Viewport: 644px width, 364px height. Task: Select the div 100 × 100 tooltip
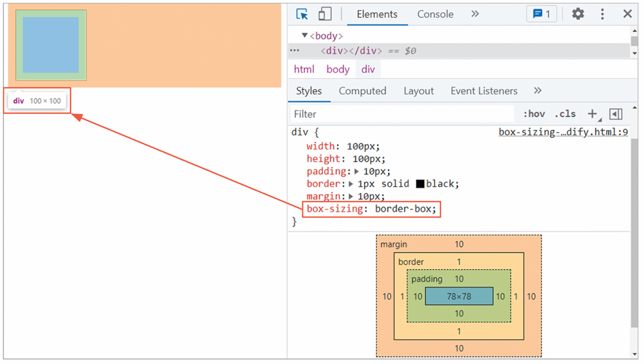(37, 101)
